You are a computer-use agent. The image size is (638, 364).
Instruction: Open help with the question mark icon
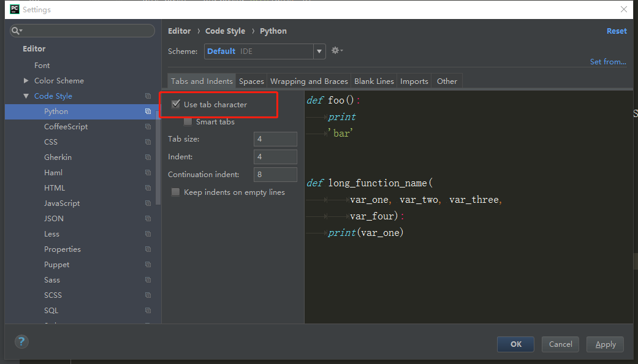coord(21,341)
